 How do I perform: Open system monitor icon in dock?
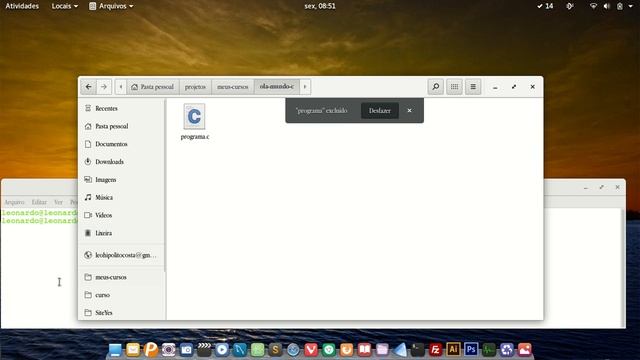tap(489, 349)
